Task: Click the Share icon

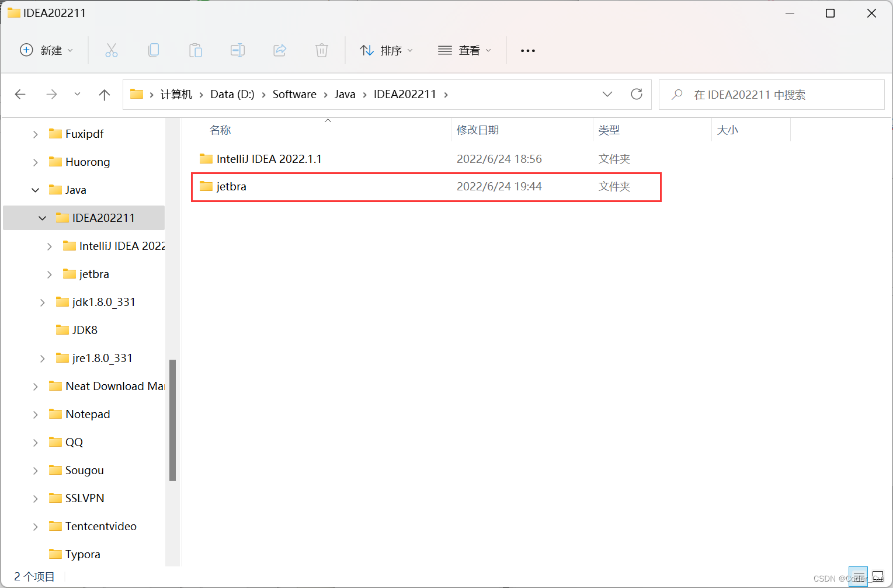Action: [280, 50]
